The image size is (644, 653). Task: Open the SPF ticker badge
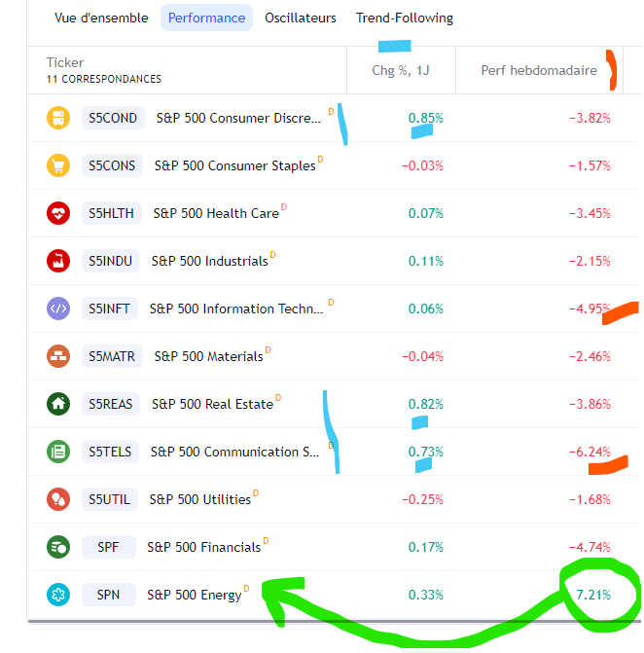(x=108, y=547)
